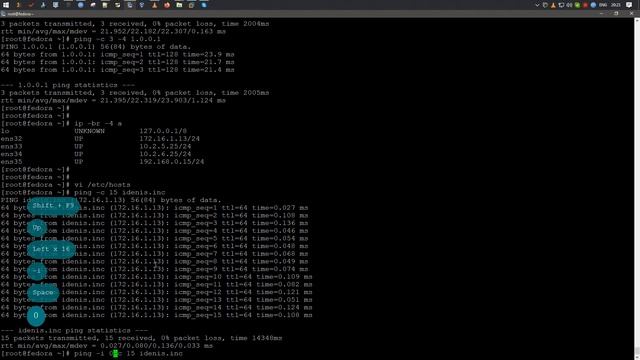640x360 pixels.
Task: Open the VLC cone icon in the taskbar
Action: (x=154, y=5)
